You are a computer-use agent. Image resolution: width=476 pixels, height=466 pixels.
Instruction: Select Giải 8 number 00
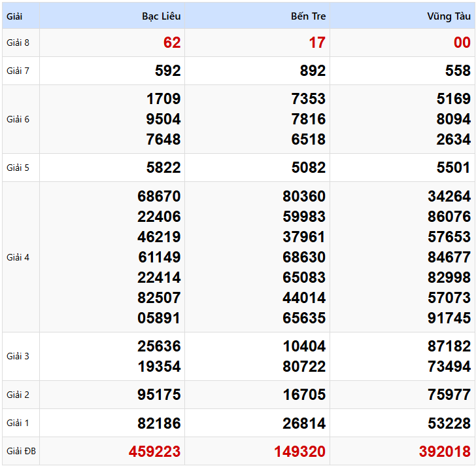tap(462, 43)
